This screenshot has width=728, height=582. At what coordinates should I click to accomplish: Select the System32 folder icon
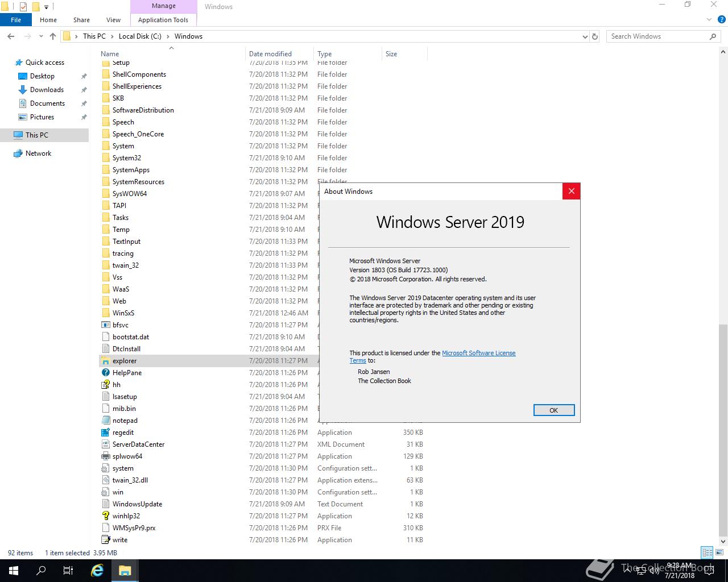[105, 158]
